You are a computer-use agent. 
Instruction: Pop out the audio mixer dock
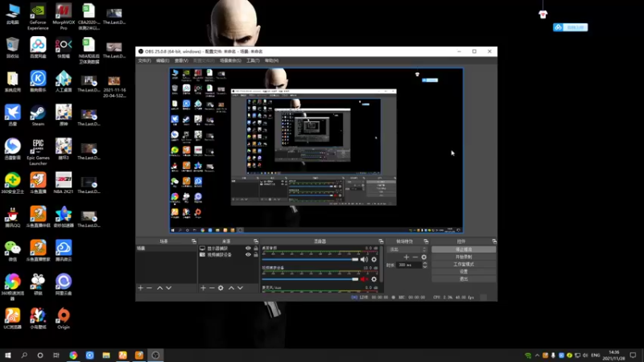tap(381, 241)
